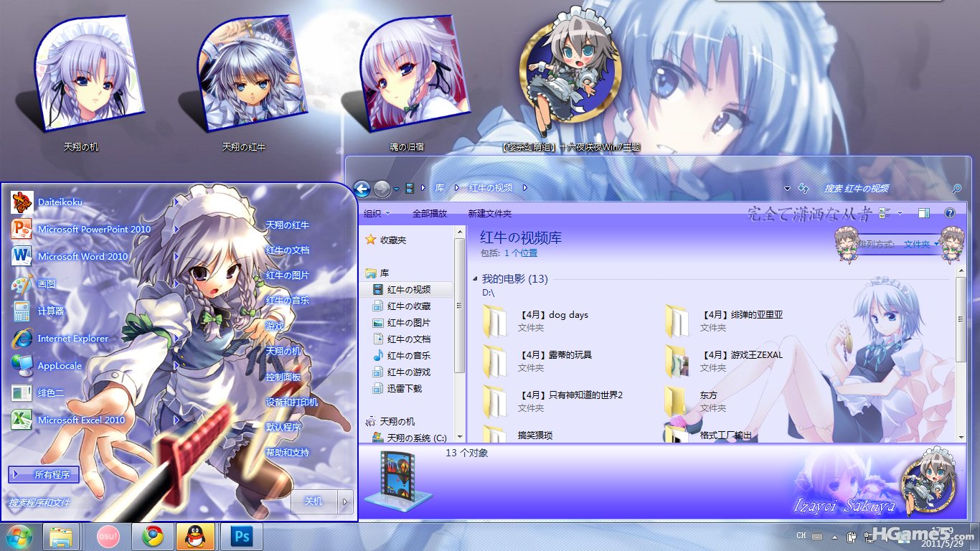Click the touch keyboard icon in the tray
The image size is (980, 551).
click(818, 537)
